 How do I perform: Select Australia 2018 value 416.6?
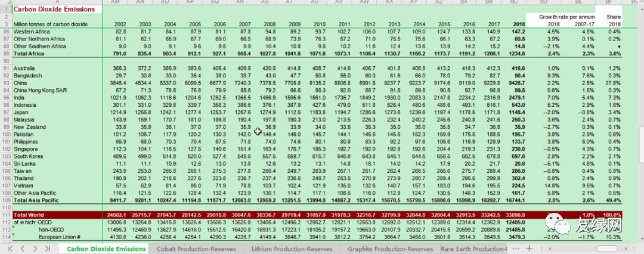coord(518,68)
